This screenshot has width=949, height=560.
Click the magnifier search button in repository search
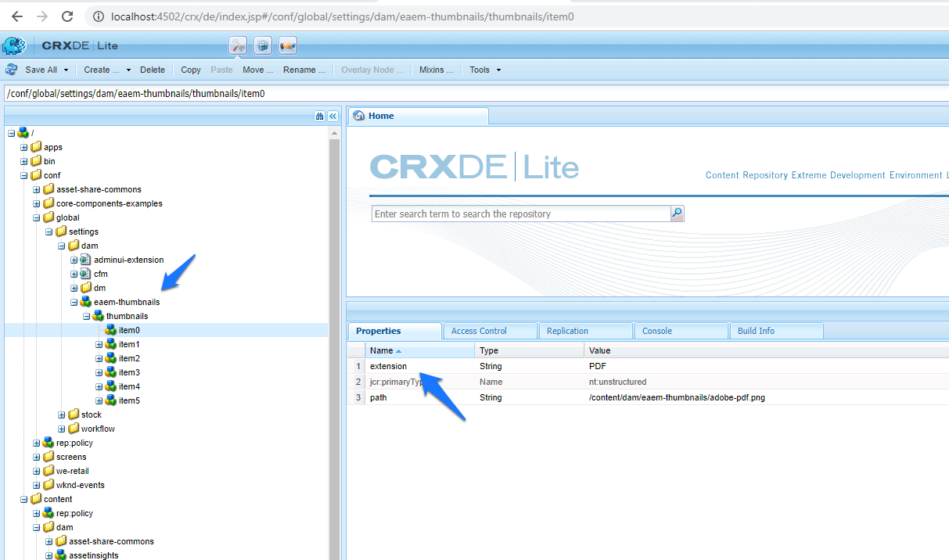pos(677,214)
